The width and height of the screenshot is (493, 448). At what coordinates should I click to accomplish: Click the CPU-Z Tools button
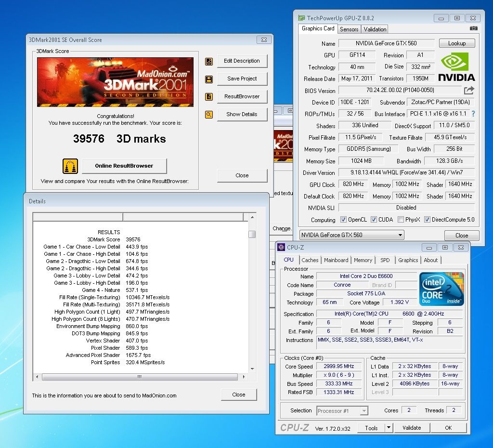[371, 428]
